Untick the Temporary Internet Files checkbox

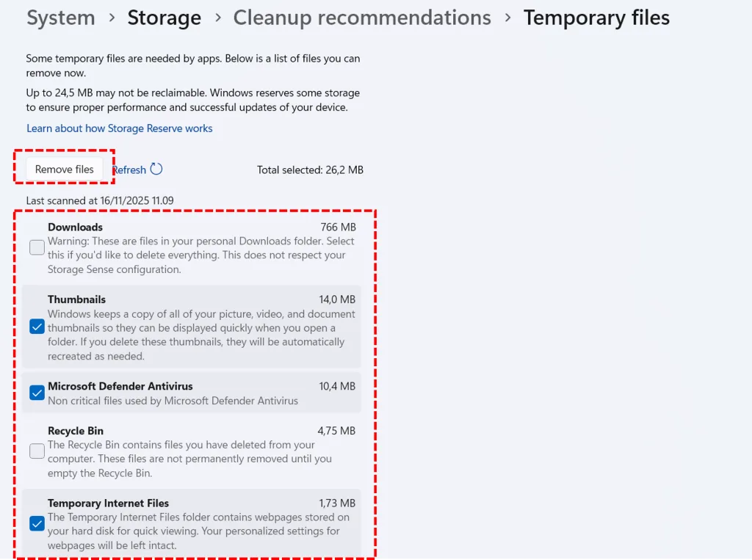[37, 524]
